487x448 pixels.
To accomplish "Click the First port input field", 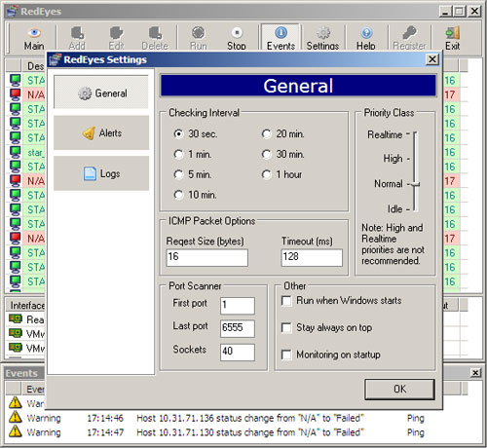I will coord(238,306).
